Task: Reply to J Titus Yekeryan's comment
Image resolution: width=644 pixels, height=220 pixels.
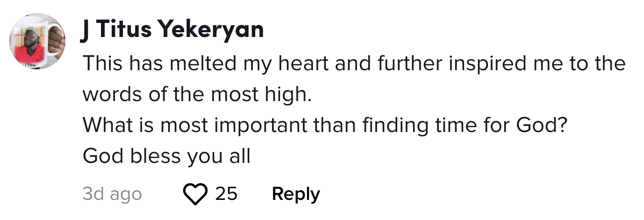Action: pos(296,194)
